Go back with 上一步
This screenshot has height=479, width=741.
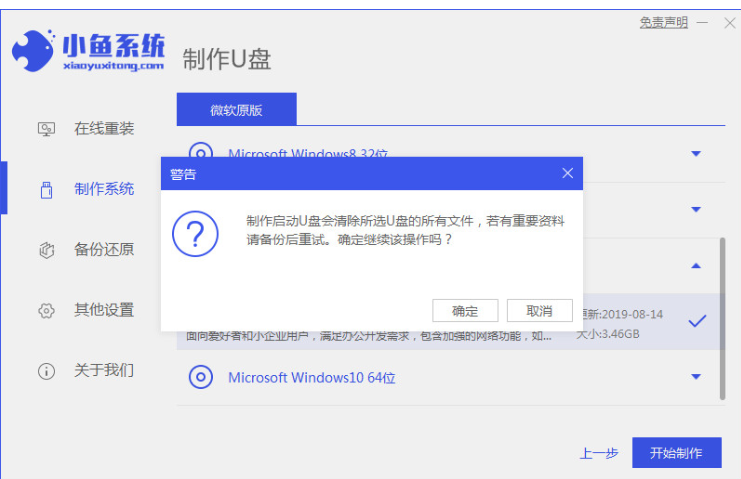coord(599,453)
